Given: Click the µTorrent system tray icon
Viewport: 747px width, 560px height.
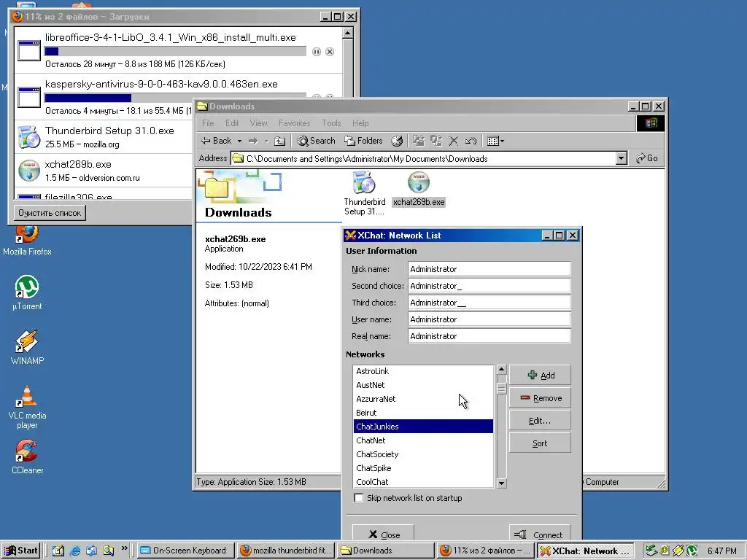Looking at the screenshot, I should 692,551.
